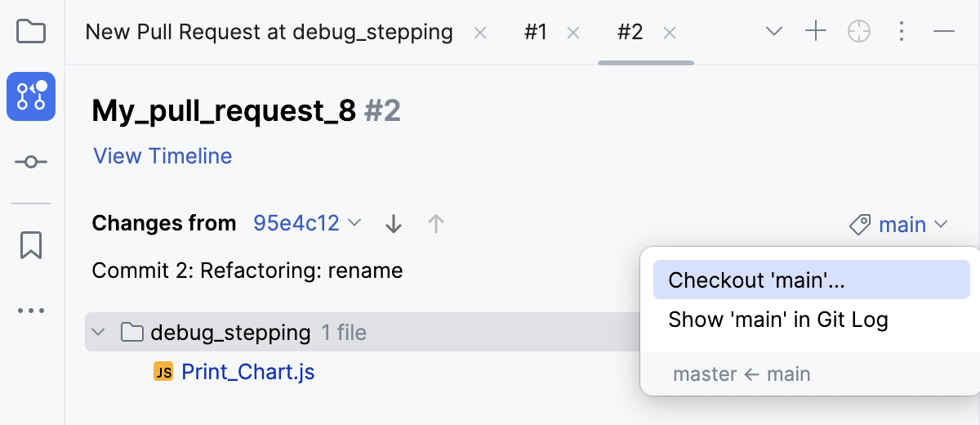Expand the tab list chevron

[773, 32]
